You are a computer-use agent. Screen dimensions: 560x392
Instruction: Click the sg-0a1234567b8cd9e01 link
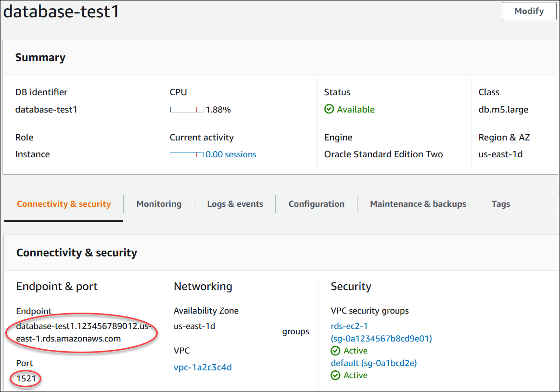(382, 338)
